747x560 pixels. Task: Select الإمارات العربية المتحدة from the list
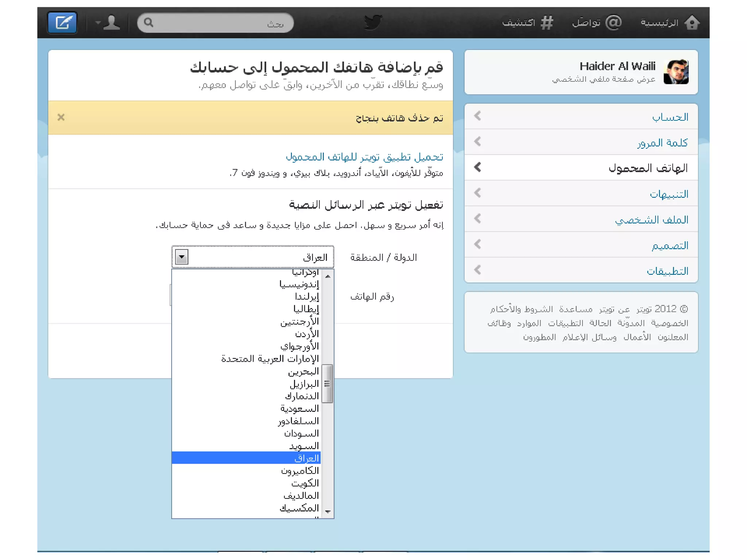(270, 359)
